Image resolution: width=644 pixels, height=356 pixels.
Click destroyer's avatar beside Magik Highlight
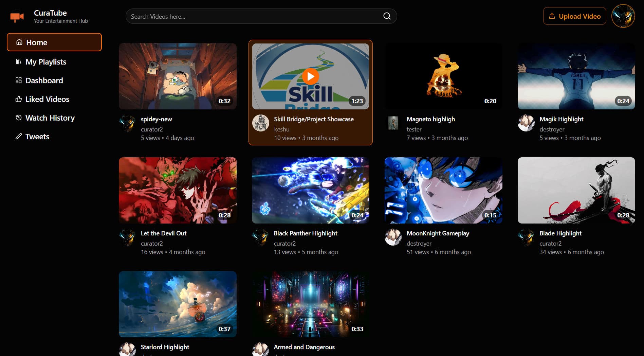(526, 123)
